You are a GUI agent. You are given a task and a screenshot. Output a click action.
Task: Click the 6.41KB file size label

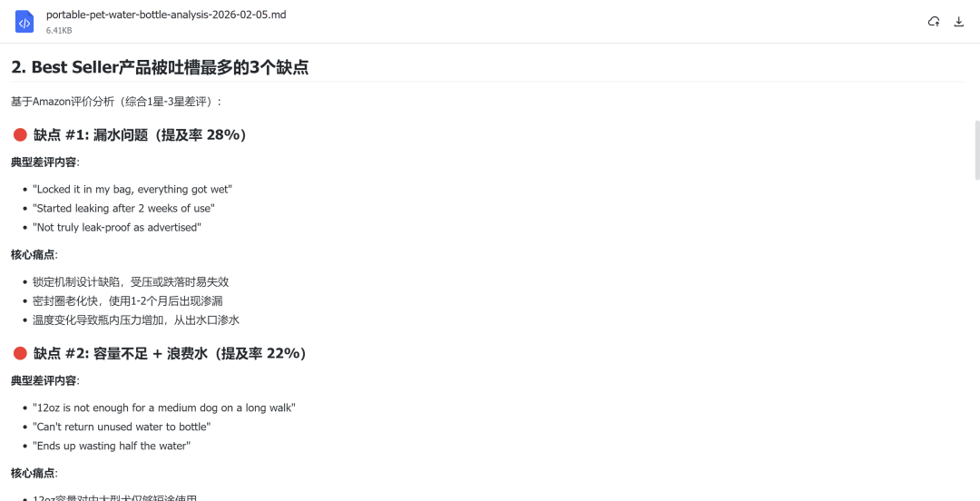tap(59, 30)
